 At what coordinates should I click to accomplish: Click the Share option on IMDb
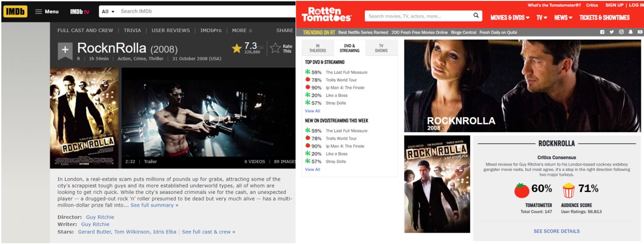(284, 31)
